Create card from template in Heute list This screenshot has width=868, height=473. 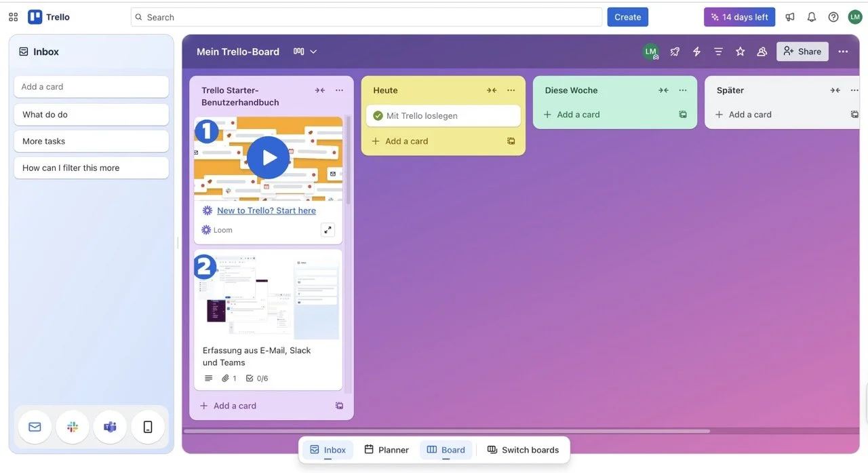point(511,141)
